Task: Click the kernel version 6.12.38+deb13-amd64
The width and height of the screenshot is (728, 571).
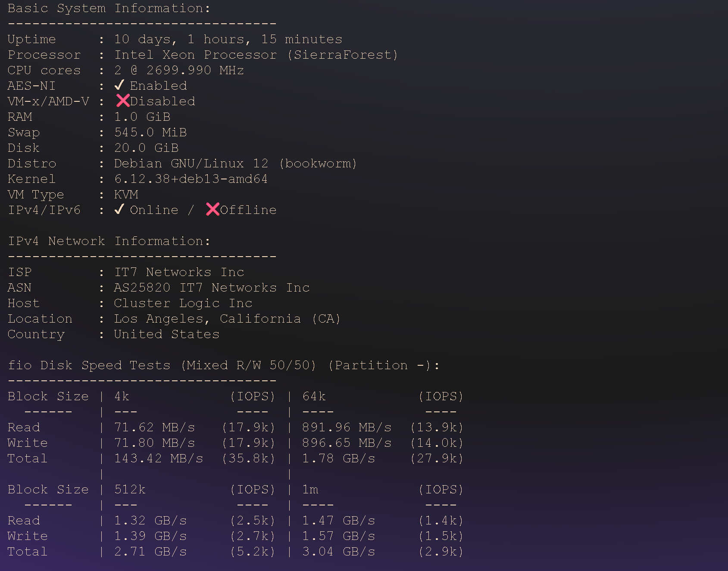Action: pyautogui.click(x=191, y=179)
